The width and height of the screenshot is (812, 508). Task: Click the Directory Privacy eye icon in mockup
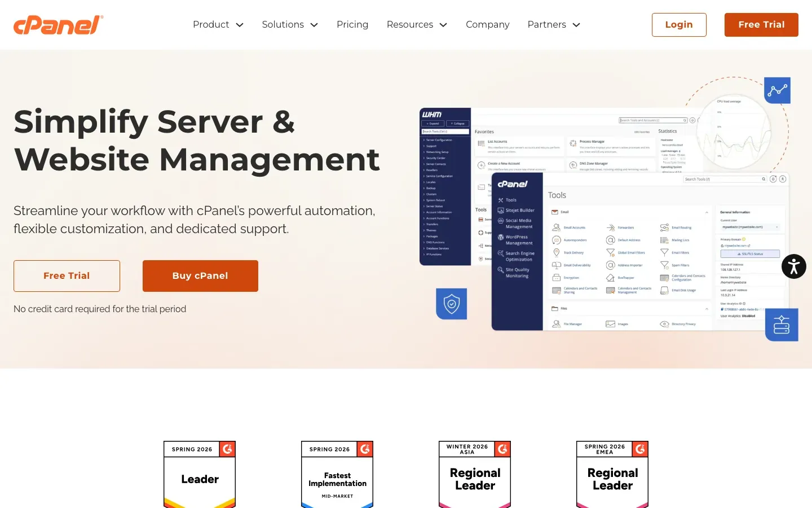(x=664, y=324)
